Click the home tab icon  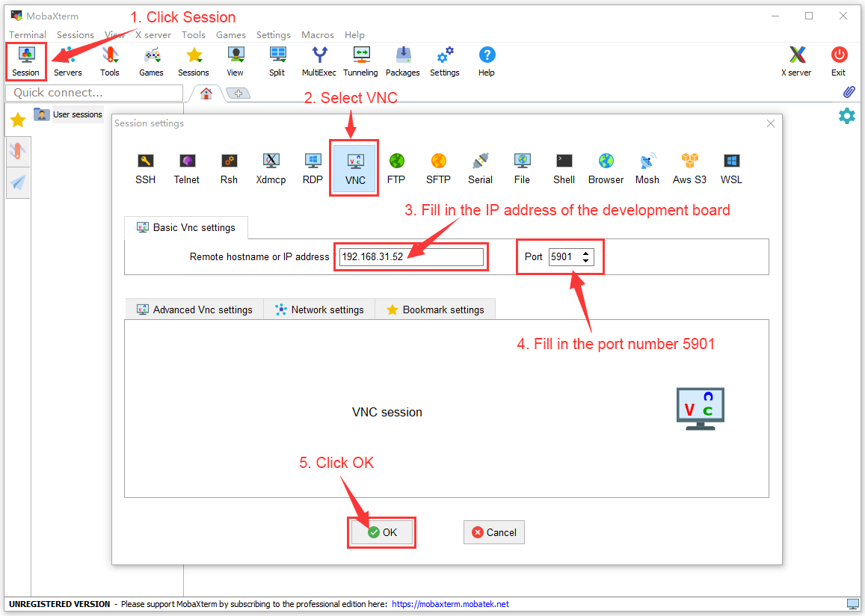[206, 93]
